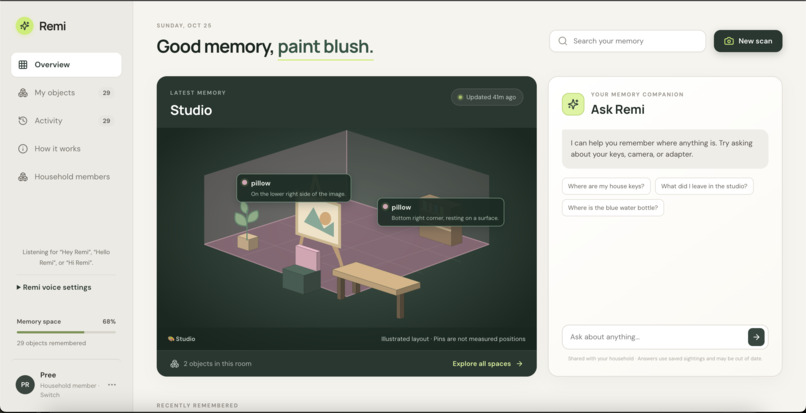Open the profile three-dot menu
Image resolution: width=806 pixels, height=413 pixels.
tap(112, 385)
